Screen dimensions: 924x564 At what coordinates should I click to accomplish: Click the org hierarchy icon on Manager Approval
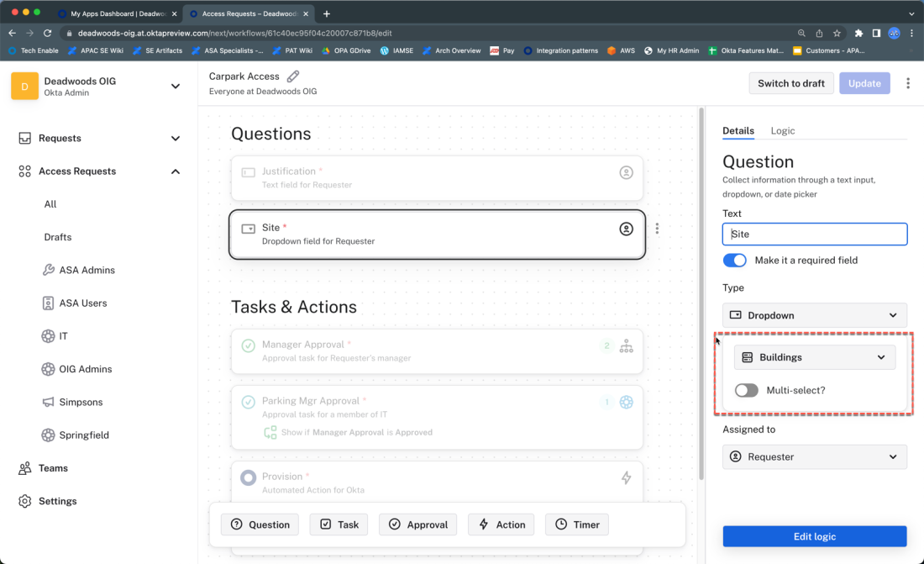[626, 346]
